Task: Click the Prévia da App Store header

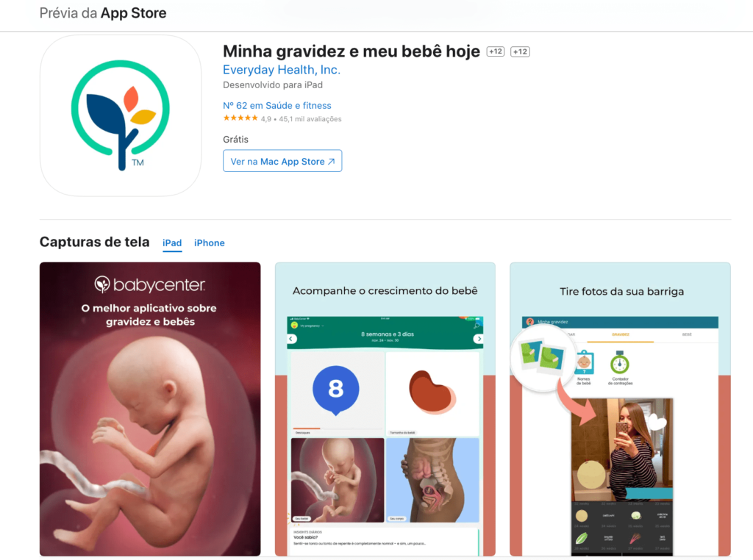Action: tap(103, 13)
